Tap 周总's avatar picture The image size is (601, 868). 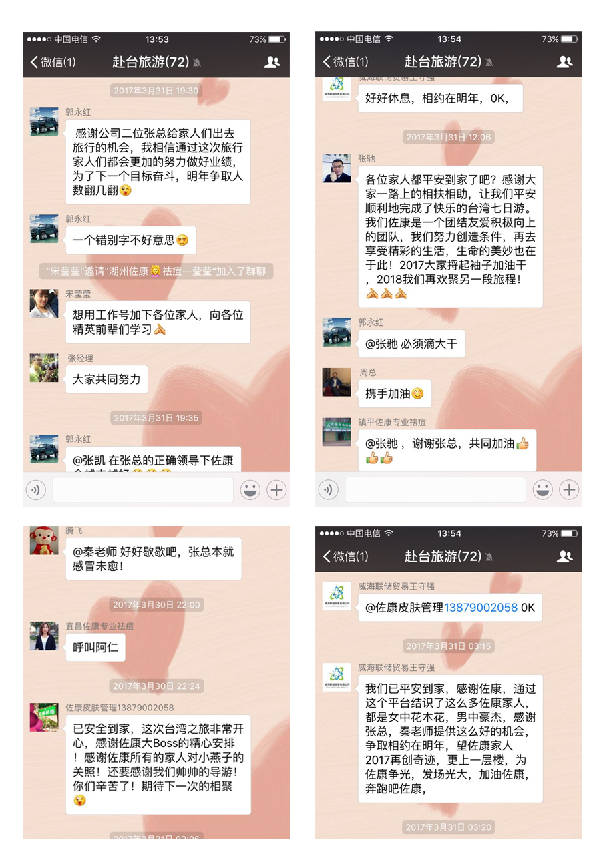point(337,382)
